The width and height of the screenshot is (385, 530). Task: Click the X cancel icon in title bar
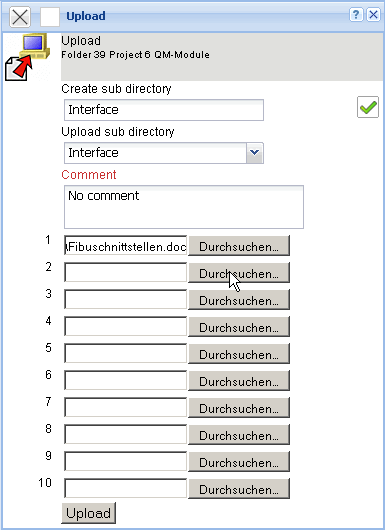(20, 17)
